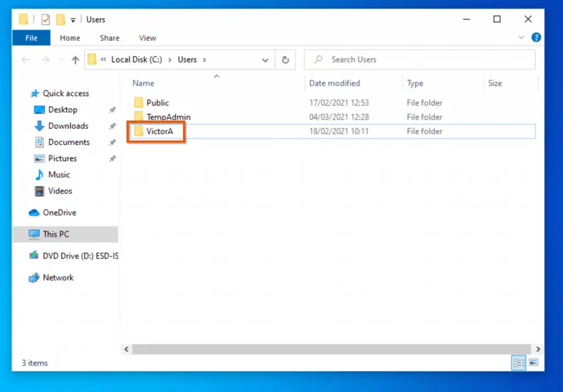Open the address bar history dropdown
Viewport: 563px width, 392px height.
(x=266, y=59)
